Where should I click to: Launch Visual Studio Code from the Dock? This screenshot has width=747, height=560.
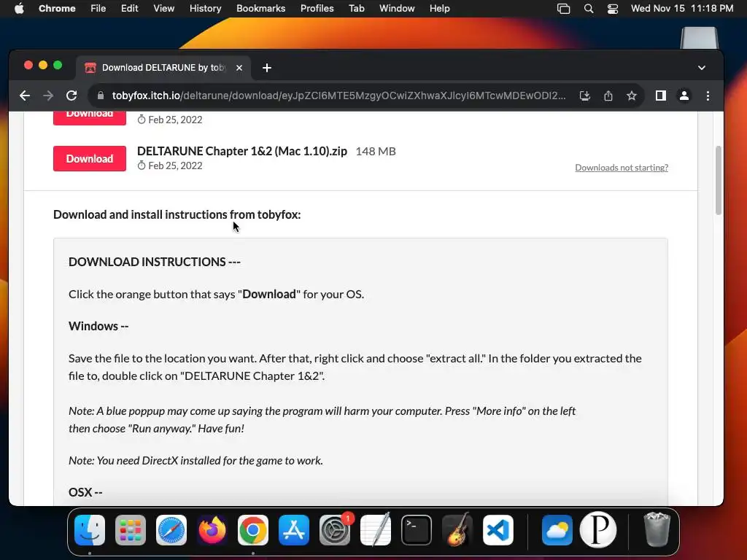[x=498, y=530]
